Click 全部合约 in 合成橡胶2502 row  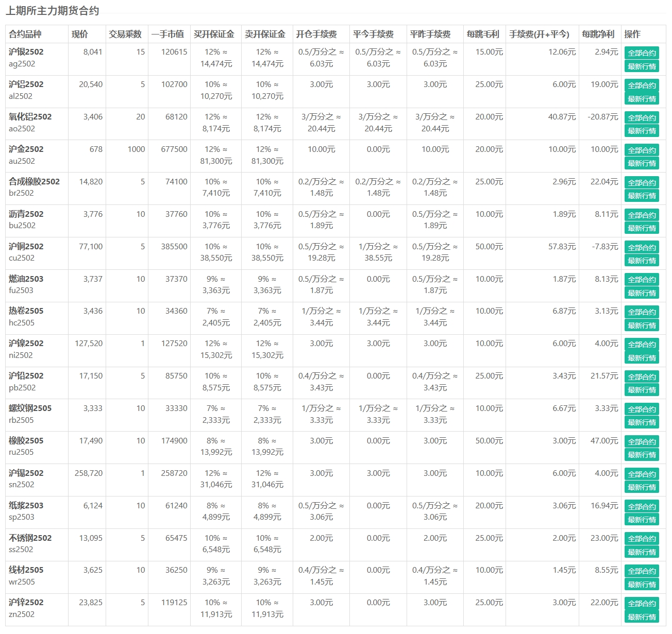(x=642, y=183)
